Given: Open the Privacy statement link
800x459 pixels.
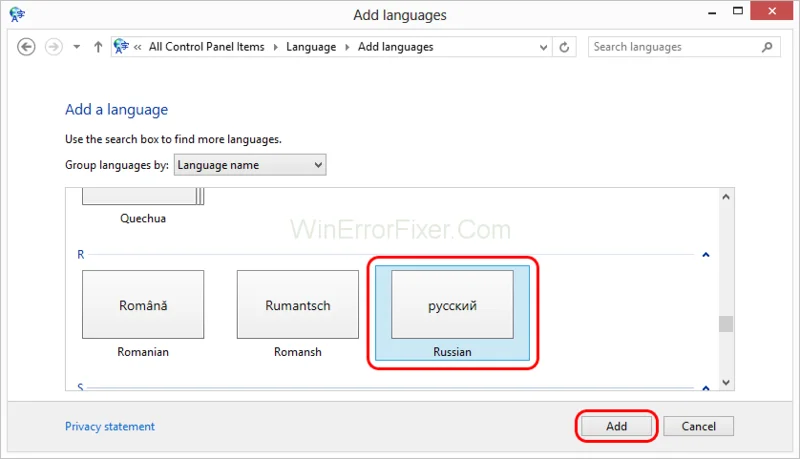Looking at the screenshot, I should (110, 426).
